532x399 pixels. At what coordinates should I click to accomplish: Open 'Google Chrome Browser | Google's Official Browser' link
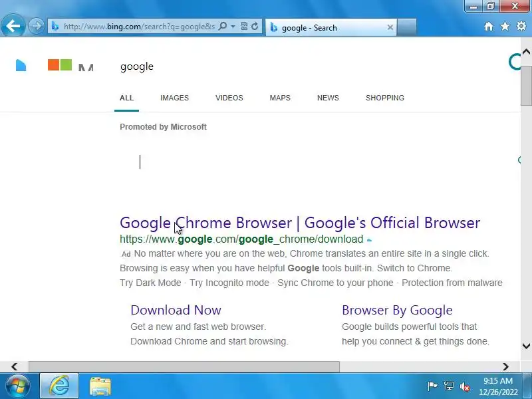[x=300, y=223]
